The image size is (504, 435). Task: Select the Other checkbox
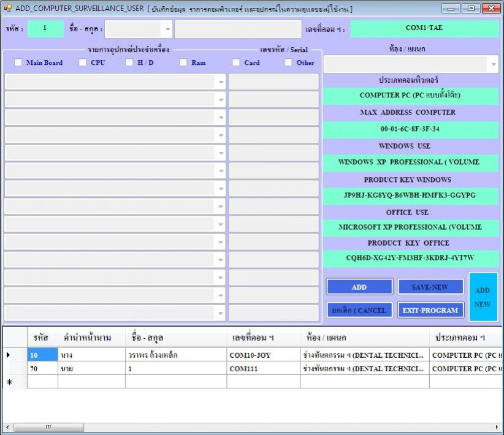tap(289, 62)
